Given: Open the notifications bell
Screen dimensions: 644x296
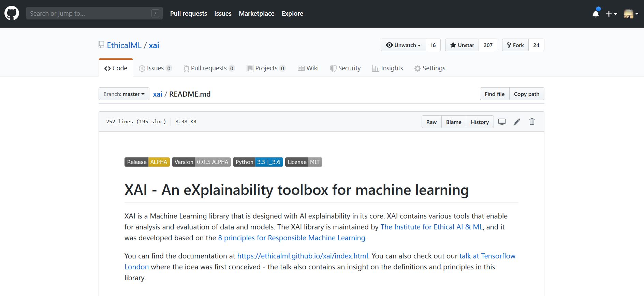Looking at the screenshot, I should 596,14.
